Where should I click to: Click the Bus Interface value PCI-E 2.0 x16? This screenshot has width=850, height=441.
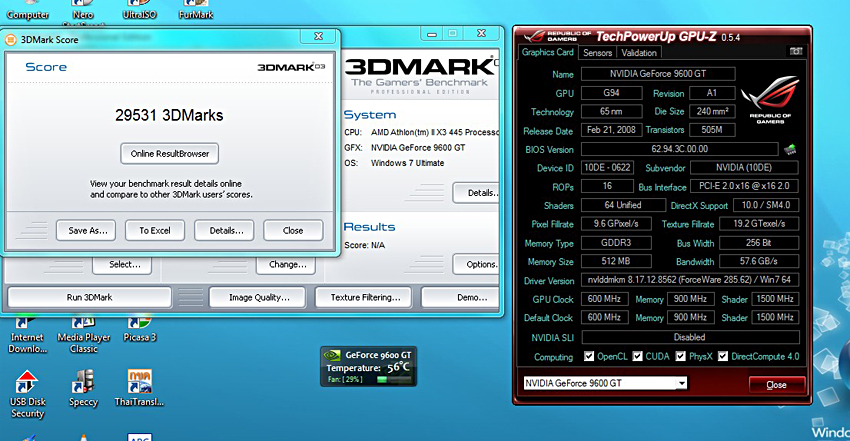744,186
